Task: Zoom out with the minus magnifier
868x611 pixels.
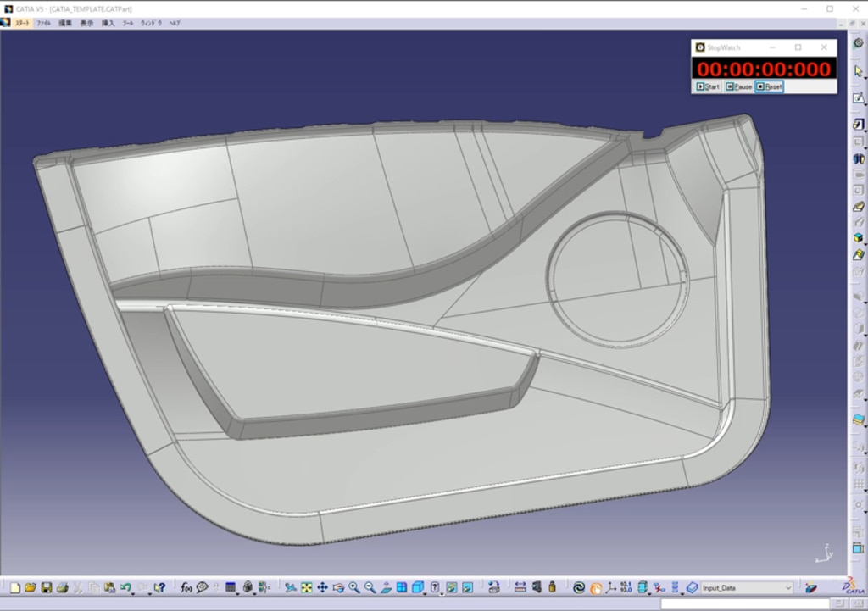Action: point(370,588)
